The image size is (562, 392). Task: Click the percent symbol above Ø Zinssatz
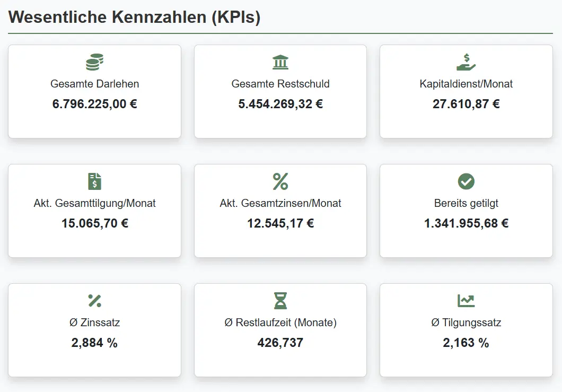click(94, 300)
